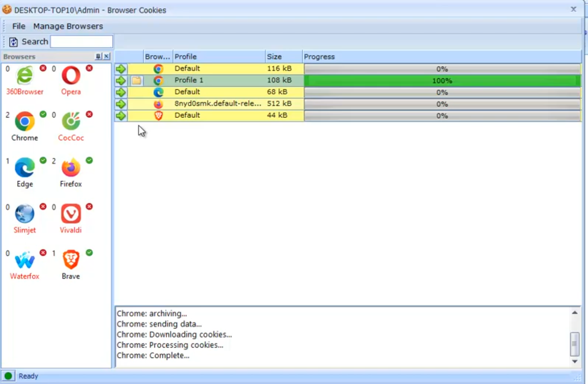Screen dimensions: 588x384
Task: Click the "Chrome: archiving..." log line
Action: (152, 314)
